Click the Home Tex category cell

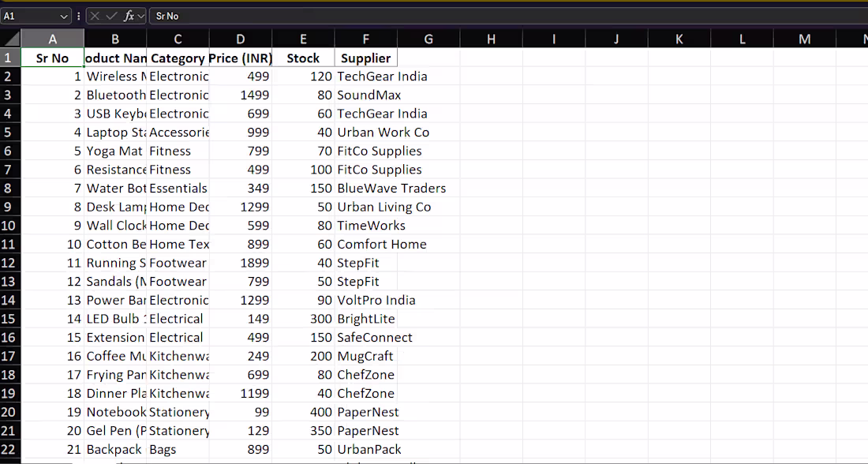[x=178, y=244]
